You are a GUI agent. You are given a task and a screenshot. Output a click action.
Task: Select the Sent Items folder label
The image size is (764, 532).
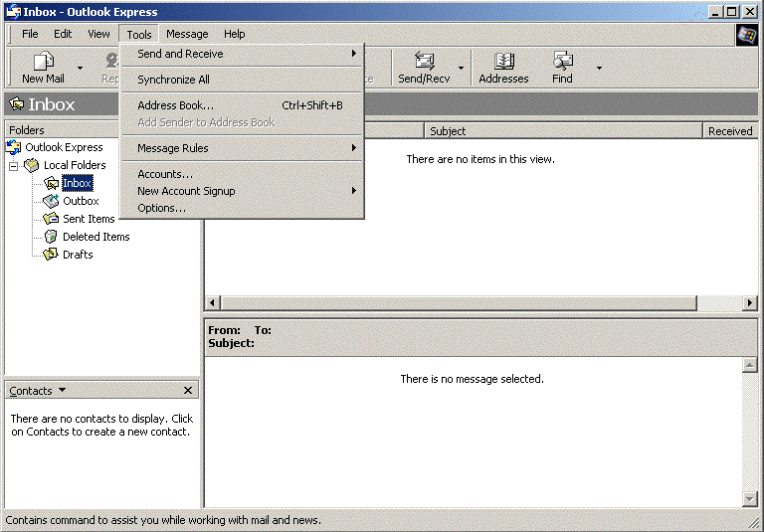point(89,219)
